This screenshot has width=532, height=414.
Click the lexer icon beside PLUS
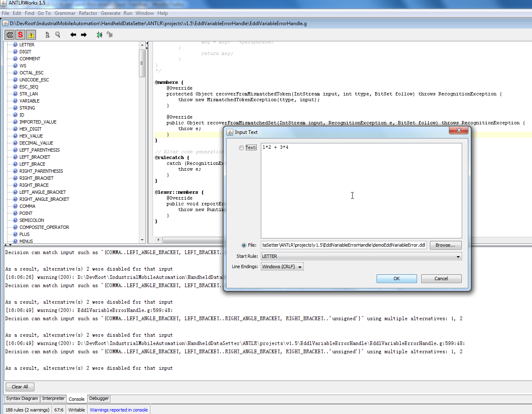coord(15,234)
